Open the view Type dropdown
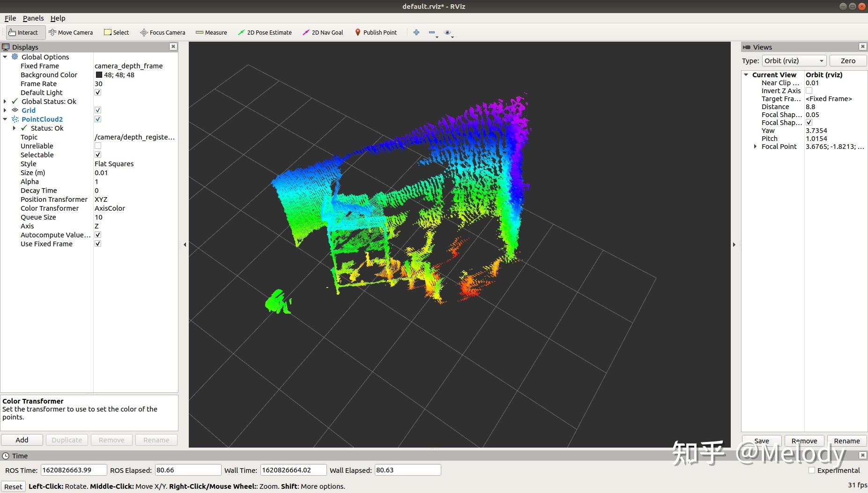 point(794,61)
